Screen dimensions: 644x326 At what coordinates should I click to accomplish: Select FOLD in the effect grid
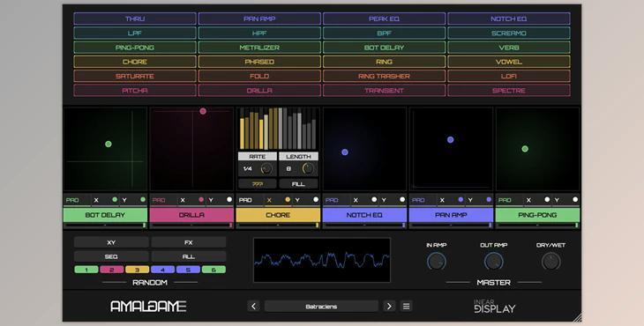(x=259, y=77)
